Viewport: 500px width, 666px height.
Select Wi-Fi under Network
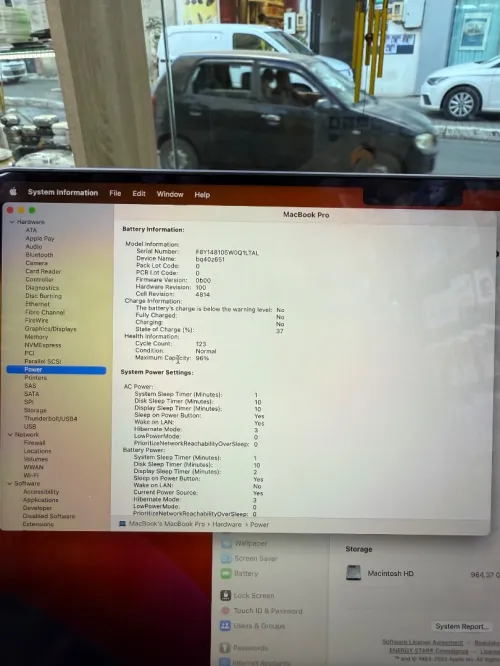click(x=31, y=475)
